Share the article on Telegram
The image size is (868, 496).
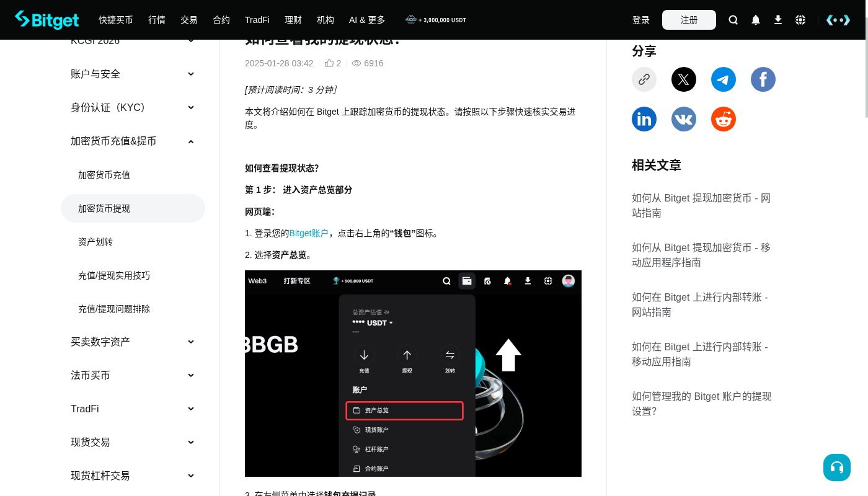click(x=724, y=79)
